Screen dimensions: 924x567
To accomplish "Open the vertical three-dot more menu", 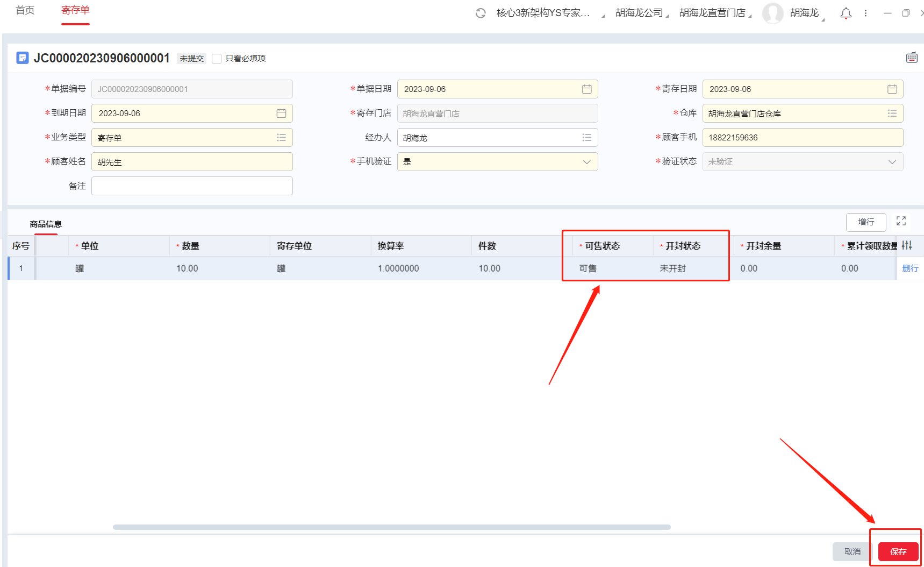I will [x=865, y=13].
